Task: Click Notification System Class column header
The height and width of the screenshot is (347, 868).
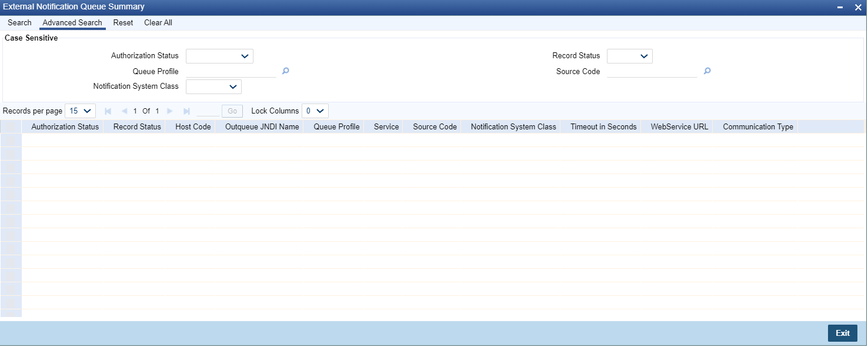Action: coord(513,126)
